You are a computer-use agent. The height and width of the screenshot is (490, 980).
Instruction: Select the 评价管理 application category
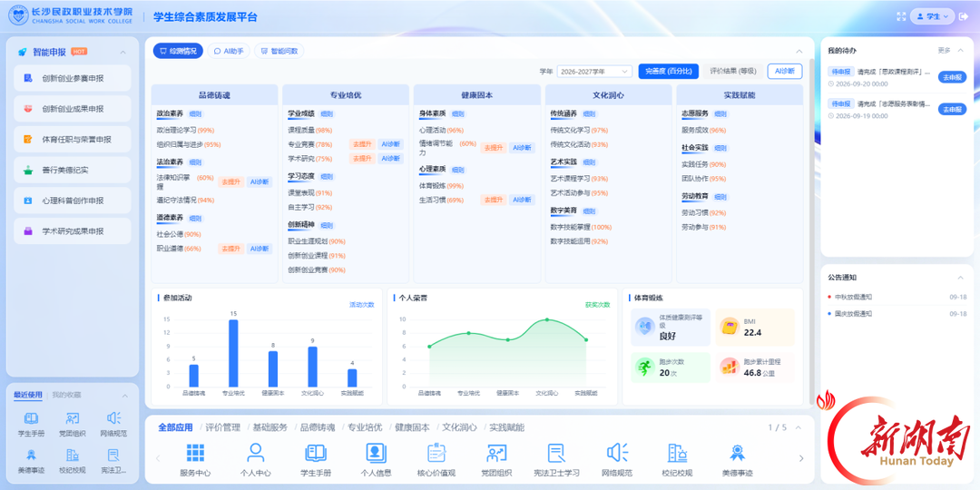[223, 427]
